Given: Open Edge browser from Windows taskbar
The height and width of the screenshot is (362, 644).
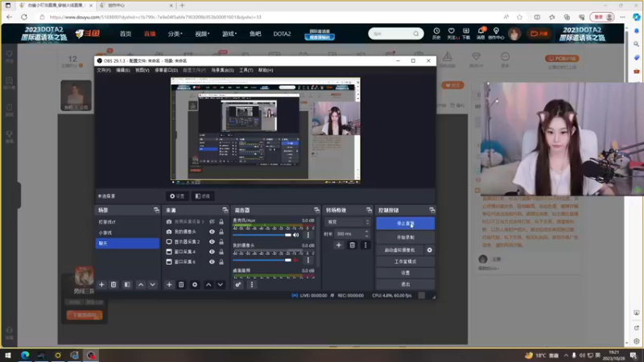Looking at the screenshot, I should tap(25, 355).
